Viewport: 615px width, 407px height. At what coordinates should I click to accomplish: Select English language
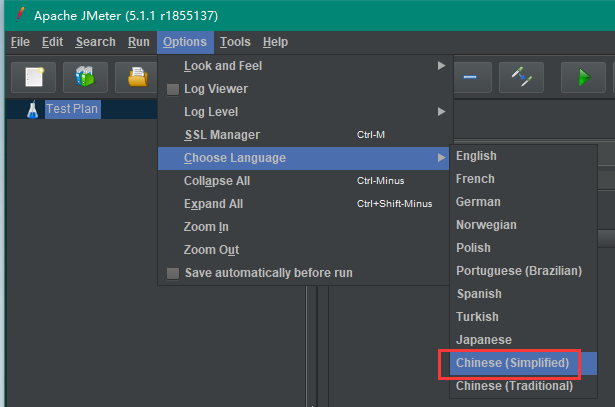[x=523, y=156]
